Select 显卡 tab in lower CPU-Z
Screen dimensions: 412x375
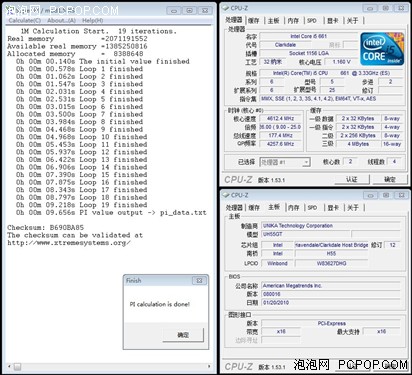click(x=333, y=207)
